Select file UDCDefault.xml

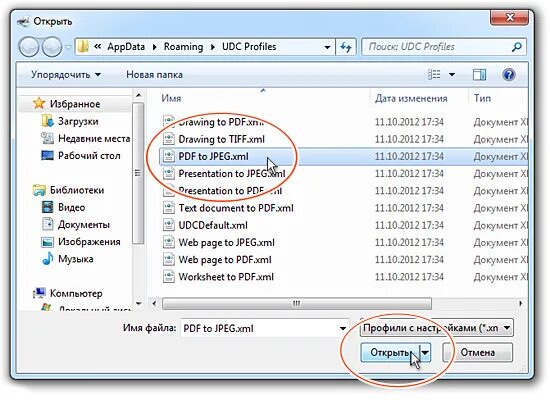tap(213, 225)
